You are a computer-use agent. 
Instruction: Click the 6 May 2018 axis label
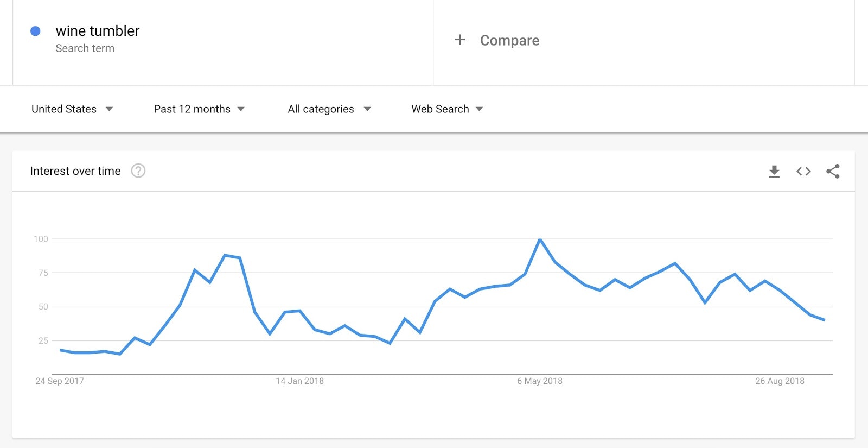click(540, 381)
